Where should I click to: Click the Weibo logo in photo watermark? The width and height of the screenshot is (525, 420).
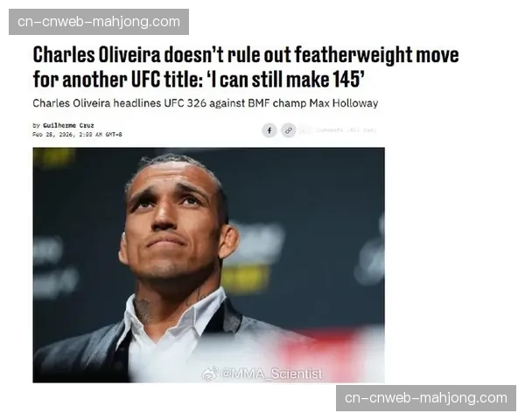coord(210,374)
